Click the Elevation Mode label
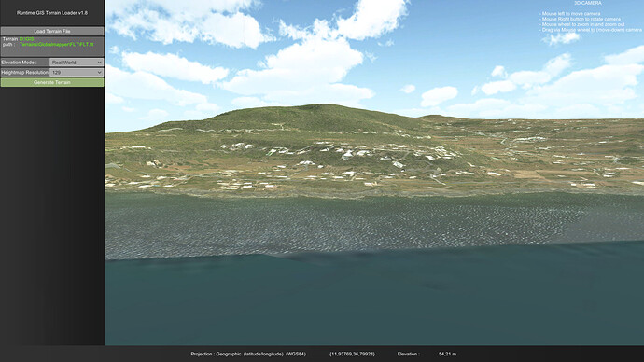The width and height of the screenshot is (644, 362). [x=19, y=63]
